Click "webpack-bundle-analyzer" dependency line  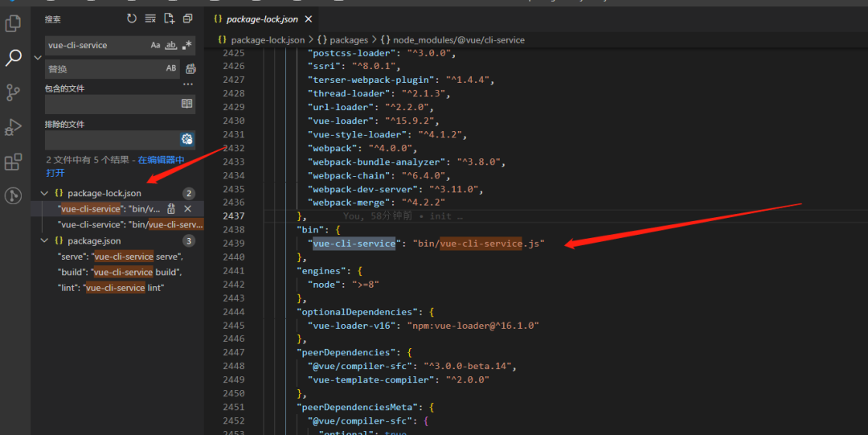point(407,162)
